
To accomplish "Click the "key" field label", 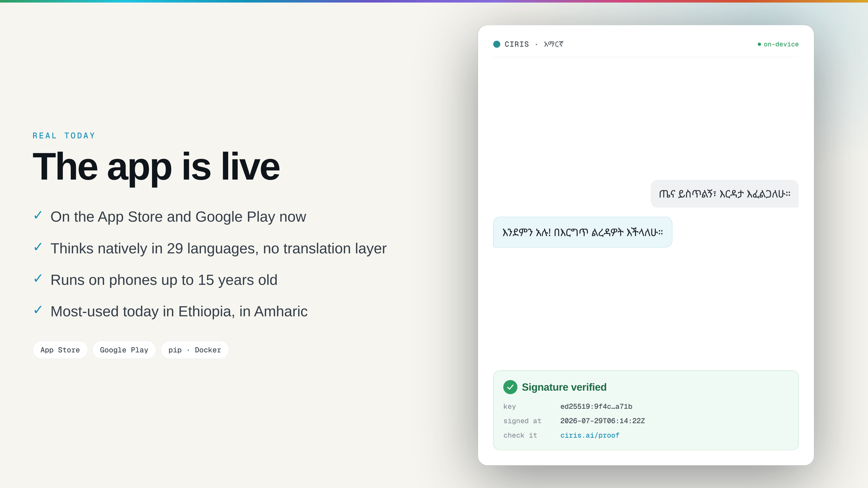I will pos(510,406).
